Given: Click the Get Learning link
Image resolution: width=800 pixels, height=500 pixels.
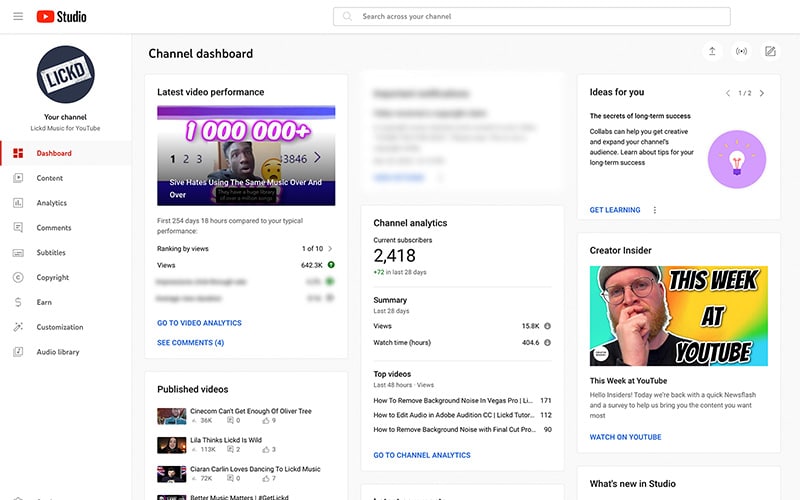Looking at the screenshot, I should (615, 210).
